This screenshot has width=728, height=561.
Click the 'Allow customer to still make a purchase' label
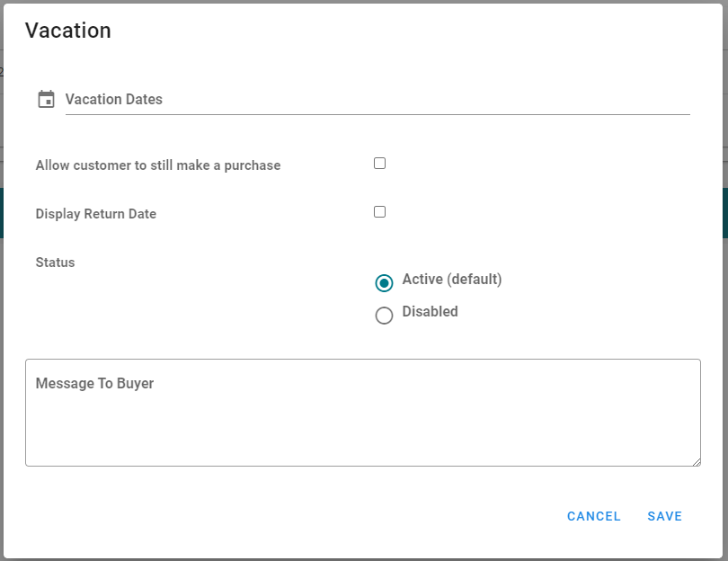[158, 165]
